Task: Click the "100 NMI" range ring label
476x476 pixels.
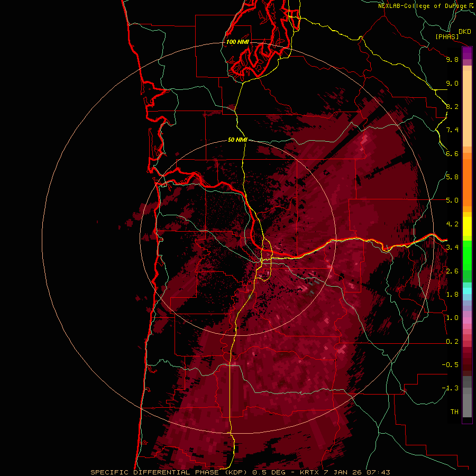Action: pyautogui.click(x=237, y=42)
